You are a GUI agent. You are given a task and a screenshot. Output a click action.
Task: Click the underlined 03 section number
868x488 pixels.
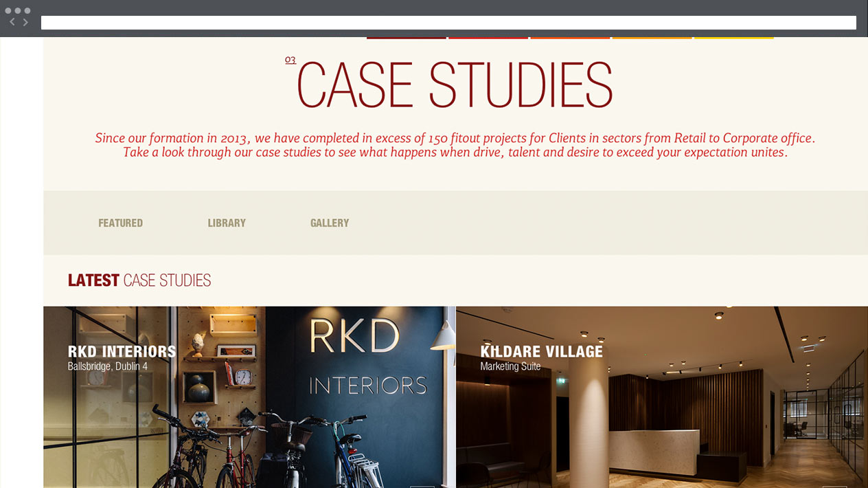tap(290, 60)
